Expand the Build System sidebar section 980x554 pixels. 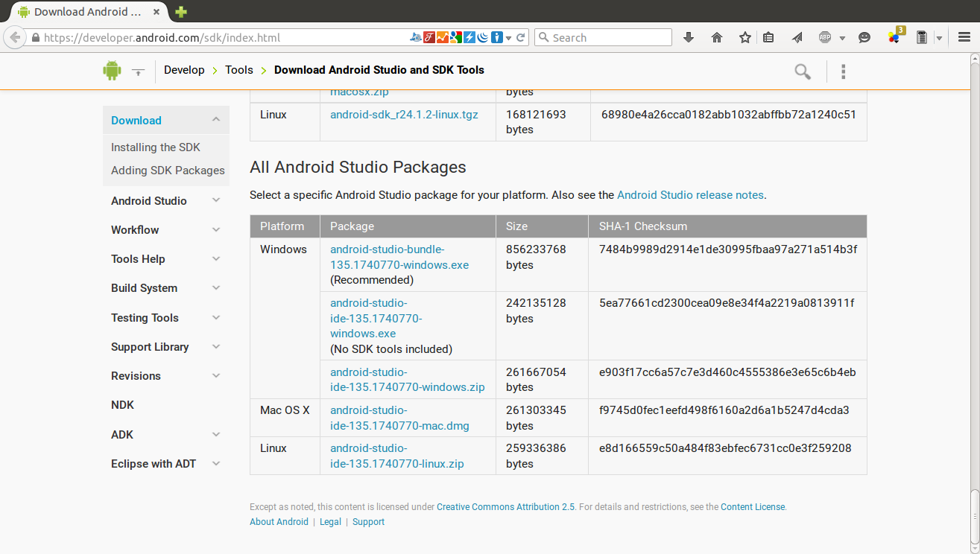click(x=216, y=288)
